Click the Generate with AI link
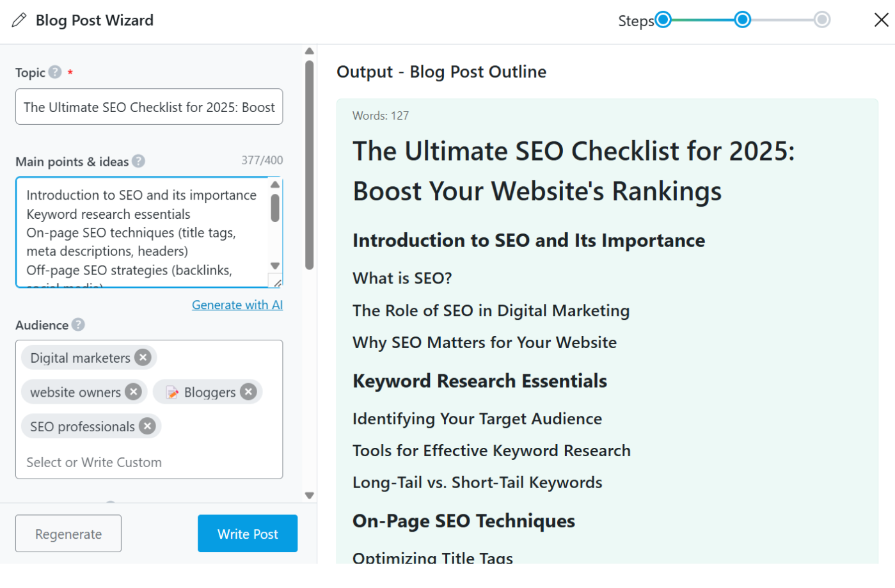The height and width of the screenshot is (588, 895). pos(237,305)
